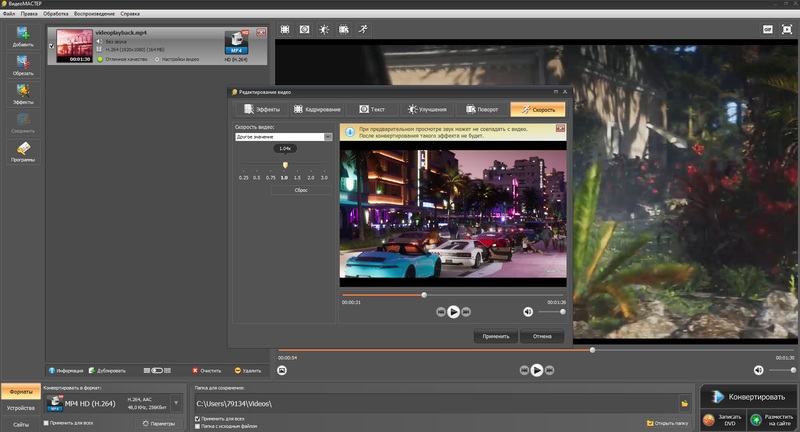The height and width of the screenshot is (432, 800).
Task: Select the Форматы tab at bottom left
Action: click(x=21, y=392)
